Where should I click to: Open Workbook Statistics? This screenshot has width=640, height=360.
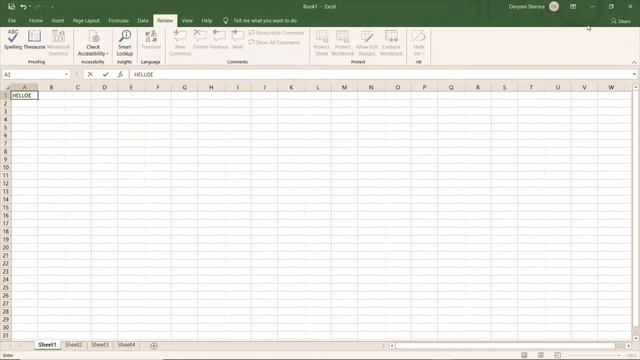pyautogui.click(x=58, y=42)
